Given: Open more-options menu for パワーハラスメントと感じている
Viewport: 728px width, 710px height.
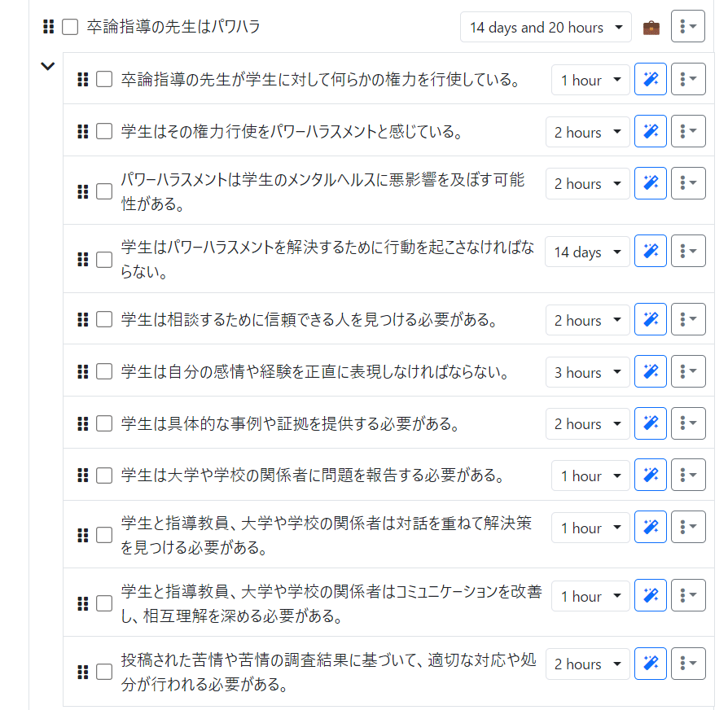Looking at the screenshot, I should (689, 131).
